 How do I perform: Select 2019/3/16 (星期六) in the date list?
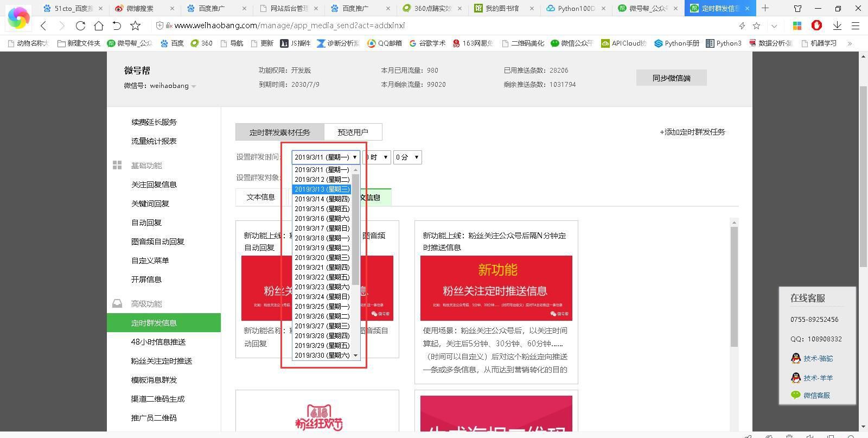click(x=322, y=219)
